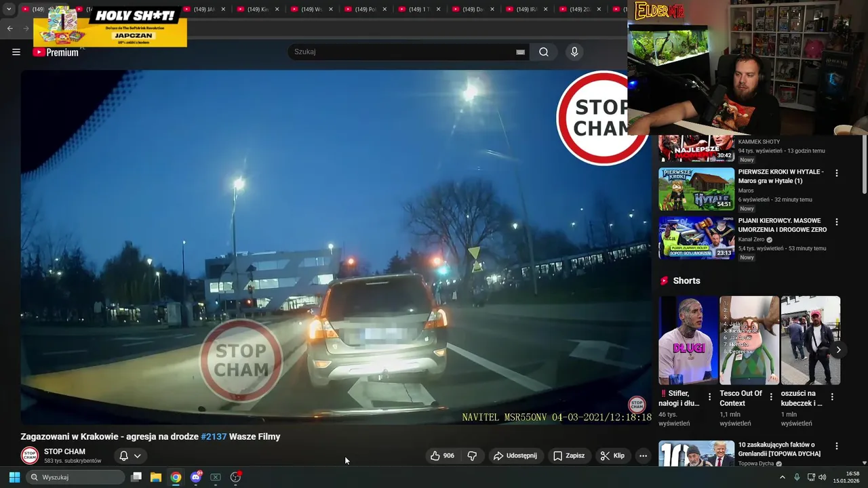
Task: Click taskbar Wyszukaj search box
Action: coord(76,477)
